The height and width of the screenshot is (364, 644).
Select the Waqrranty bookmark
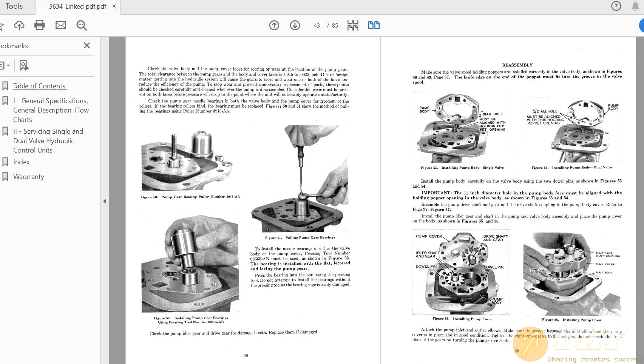coord(29,177)
